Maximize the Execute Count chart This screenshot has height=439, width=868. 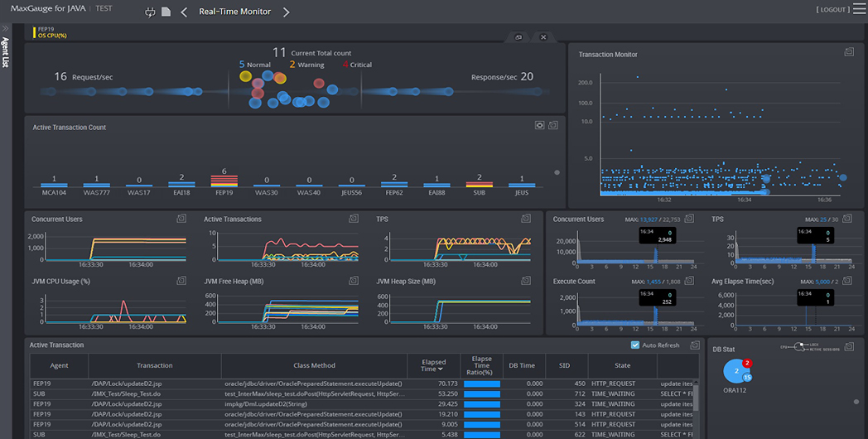tap(689, 281)
